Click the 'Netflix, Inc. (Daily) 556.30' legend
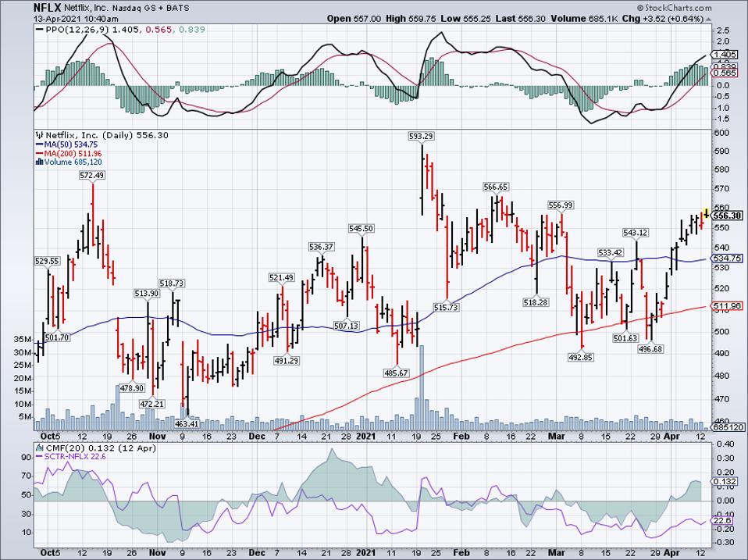Image resolution: width=748 pixels, height=560 pixels. click(x=107, y=135)
